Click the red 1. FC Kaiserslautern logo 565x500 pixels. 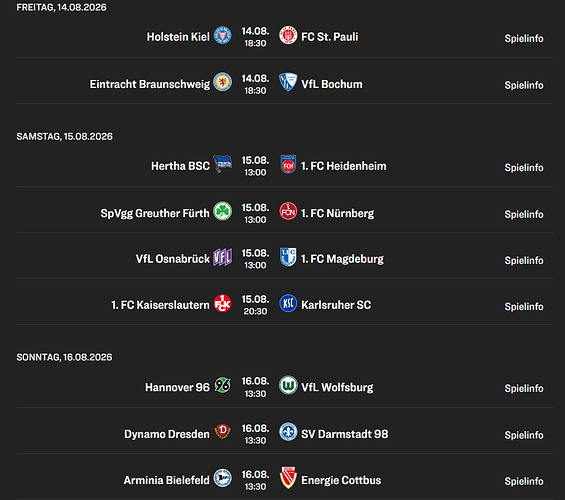tap(222, 303)
